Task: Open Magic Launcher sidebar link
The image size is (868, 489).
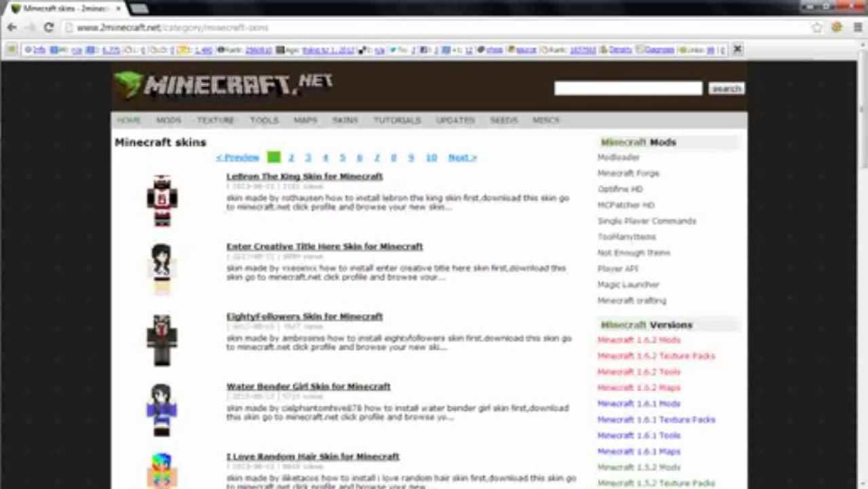Action: 628,285
